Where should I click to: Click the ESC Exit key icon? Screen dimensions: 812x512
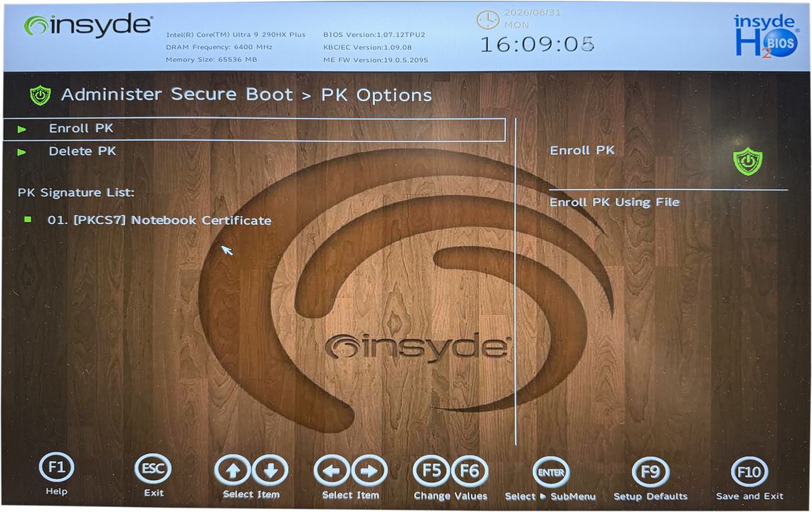tap(153, 469)
